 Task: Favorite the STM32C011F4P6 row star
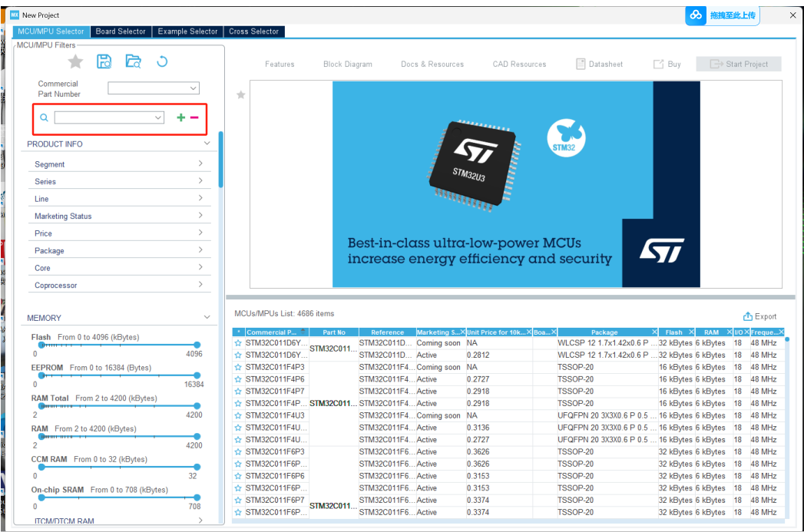pyautogui.click(x=238, y=380)
